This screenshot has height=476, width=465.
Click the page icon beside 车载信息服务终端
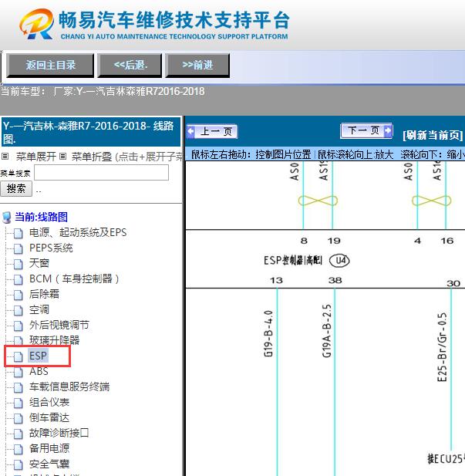click(19, 387)
